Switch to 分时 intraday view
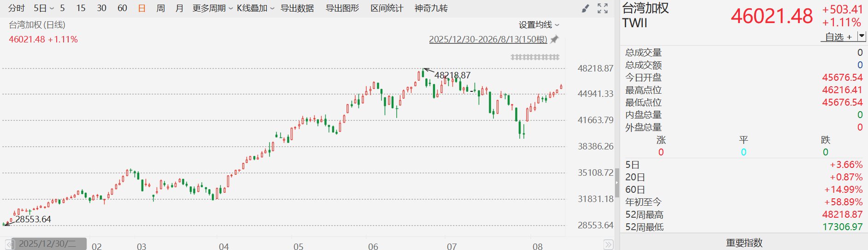The height and width of the screenshot is (250, 868). coord(17,8)
